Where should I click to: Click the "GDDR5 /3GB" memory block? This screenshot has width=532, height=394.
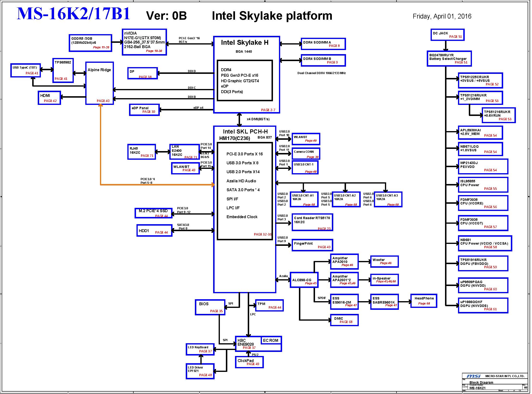tap(90, 43)
